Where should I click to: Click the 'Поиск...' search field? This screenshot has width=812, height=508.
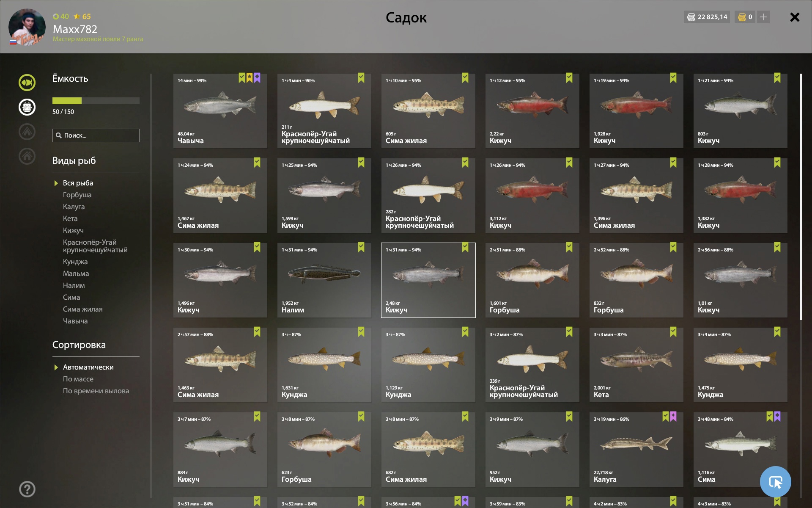coord(96,135)
